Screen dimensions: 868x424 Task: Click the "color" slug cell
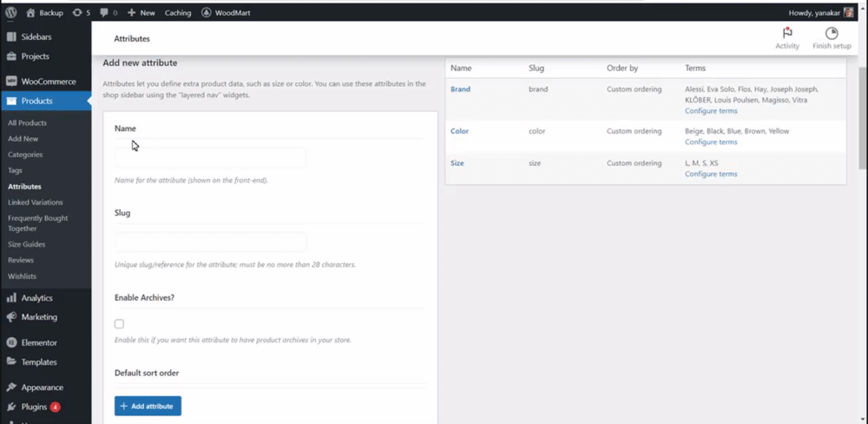click(537, 131)
